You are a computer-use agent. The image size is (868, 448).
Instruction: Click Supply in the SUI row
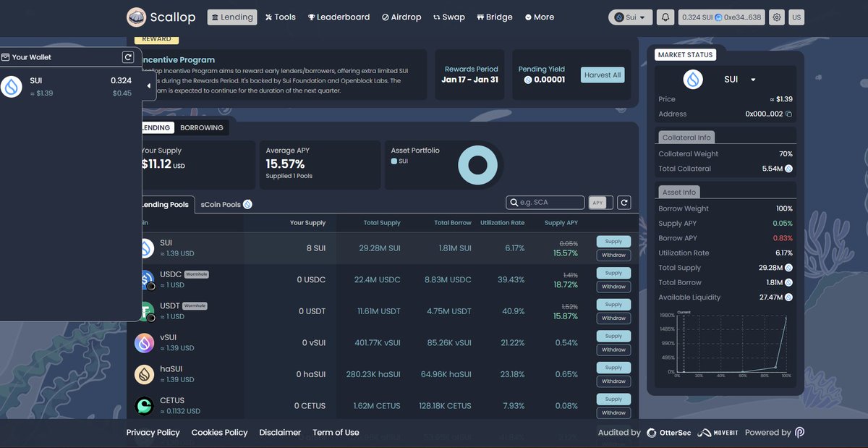click(x=613, y=242)
